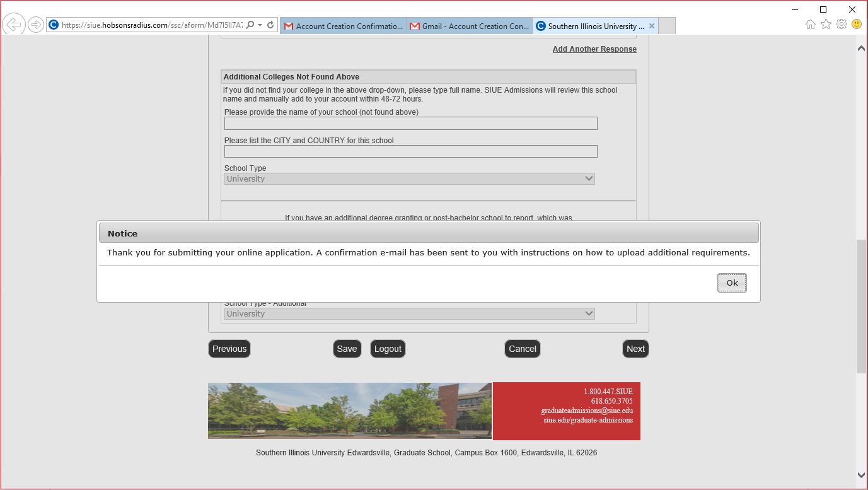Open the address bar autocomplete dropdown arrow
The width and height of the screenshot is (868, 490).
click(x=260, y=25)
